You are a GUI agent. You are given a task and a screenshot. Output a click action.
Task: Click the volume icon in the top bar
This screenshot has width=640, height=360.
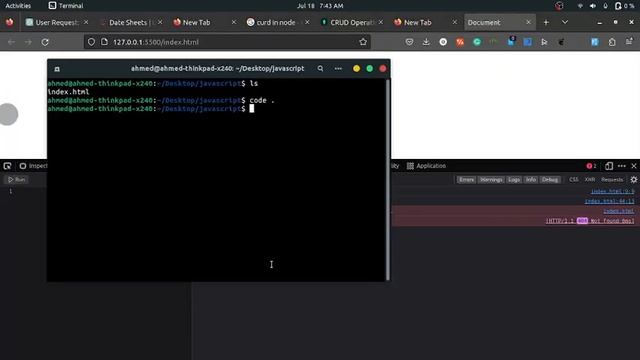593,6
